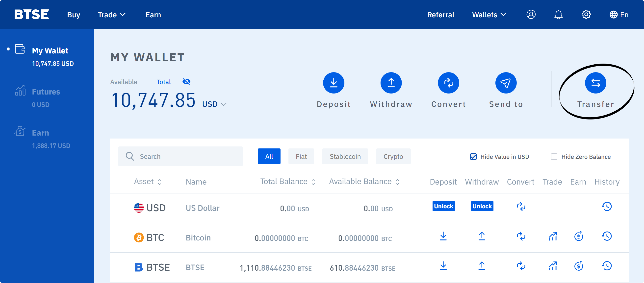Uncheck Hide Value in USD checkbox

[x=473, y=157]
